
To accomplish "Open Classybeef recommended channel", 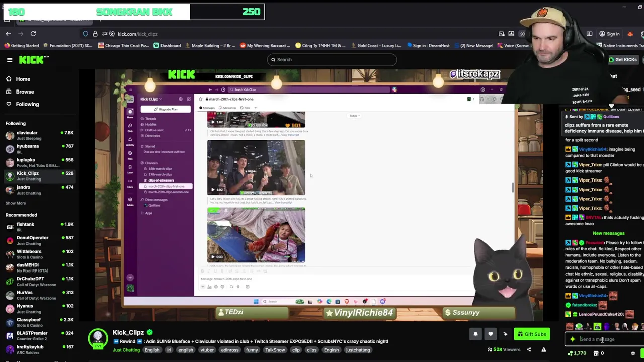I will 39,322.
